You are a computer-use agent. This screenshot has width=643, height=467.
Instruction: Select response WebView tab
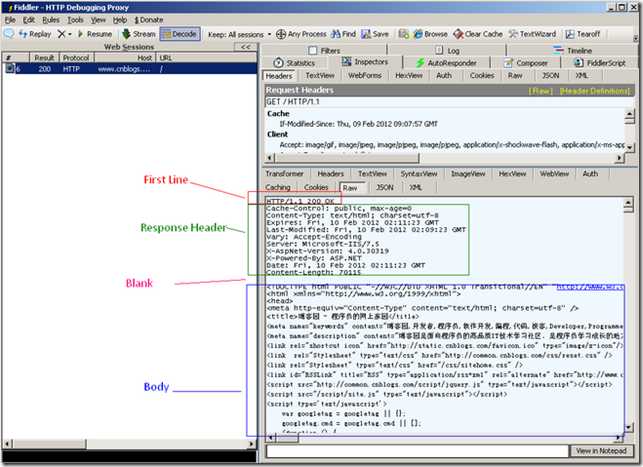click(x=554, y=174)
